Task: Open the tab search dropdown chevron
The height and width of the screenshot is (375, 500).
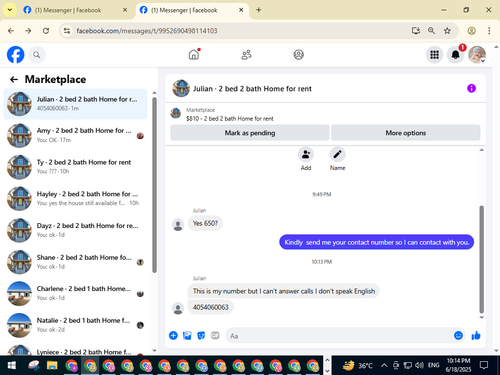Action: [x=10, y=10]
